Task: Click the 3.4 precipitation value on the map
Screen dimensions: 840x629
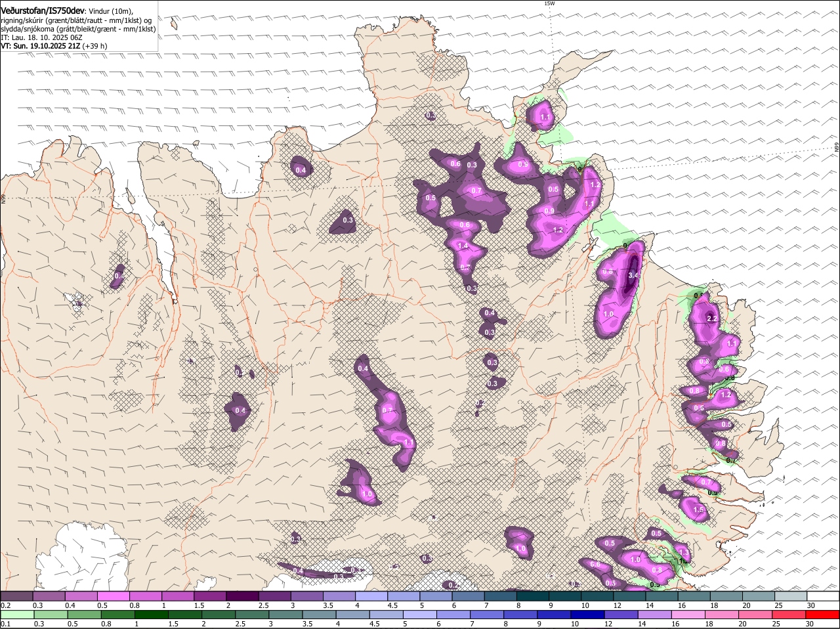Action: (633, 275)
